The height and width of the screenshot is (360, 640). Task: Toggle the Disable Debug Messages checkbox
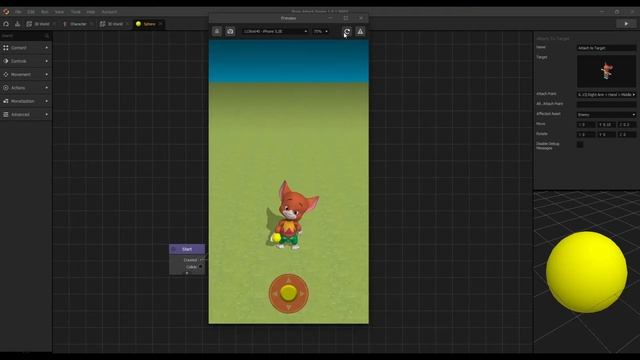580,144
